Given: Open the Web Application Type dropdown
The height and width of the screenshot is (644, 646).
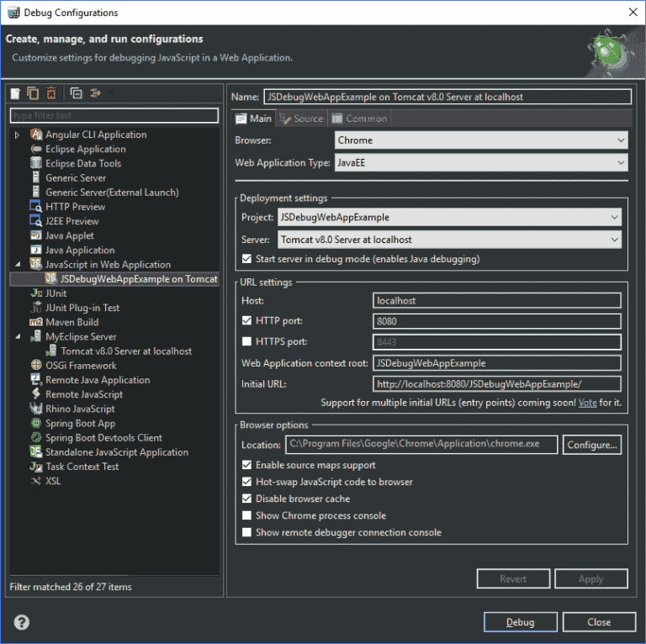Looking at the screenshot, I should pos(481,162).
